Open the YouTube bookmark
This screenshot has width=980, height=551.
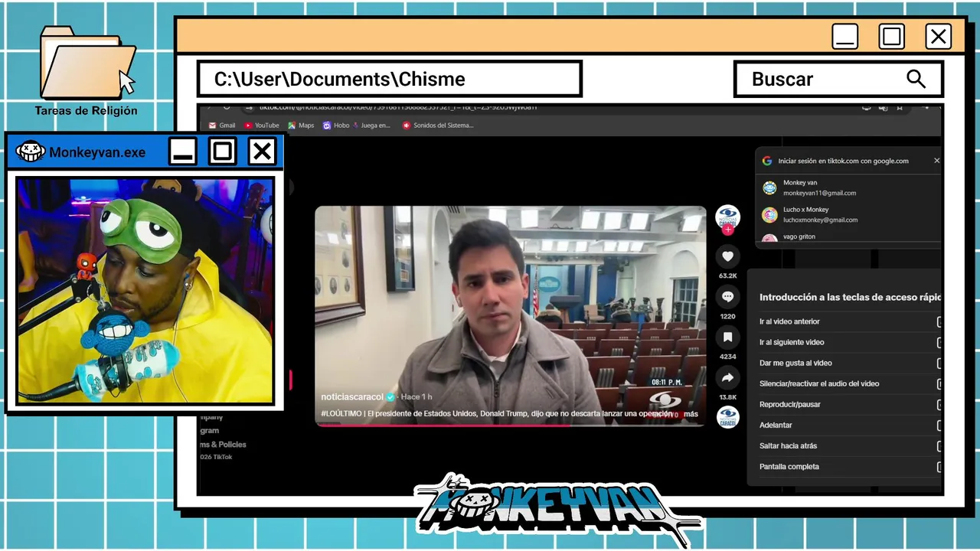[262, 126]
